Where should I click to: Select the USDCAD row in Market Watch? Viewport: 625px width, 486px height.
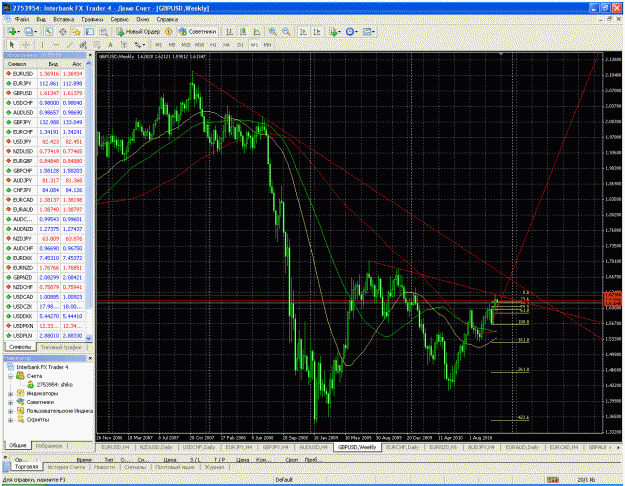[x=44, y=297]
